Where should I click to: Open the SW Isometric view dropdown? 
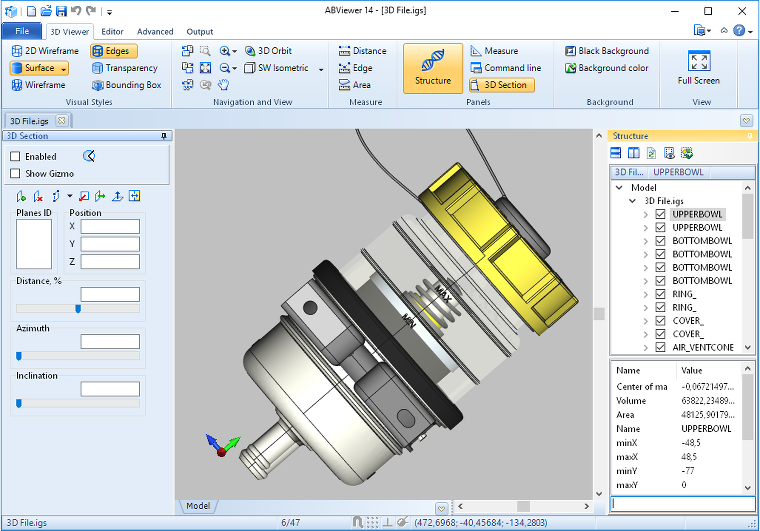tap(320, 69)
